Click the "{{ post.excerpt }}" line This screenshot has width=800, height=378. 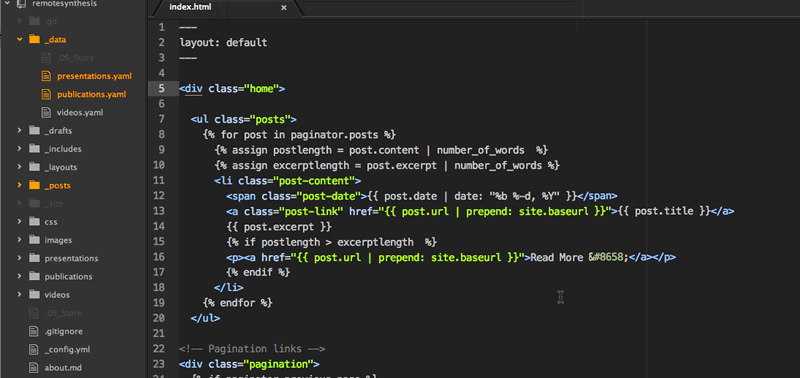click(x=279, y=226)
